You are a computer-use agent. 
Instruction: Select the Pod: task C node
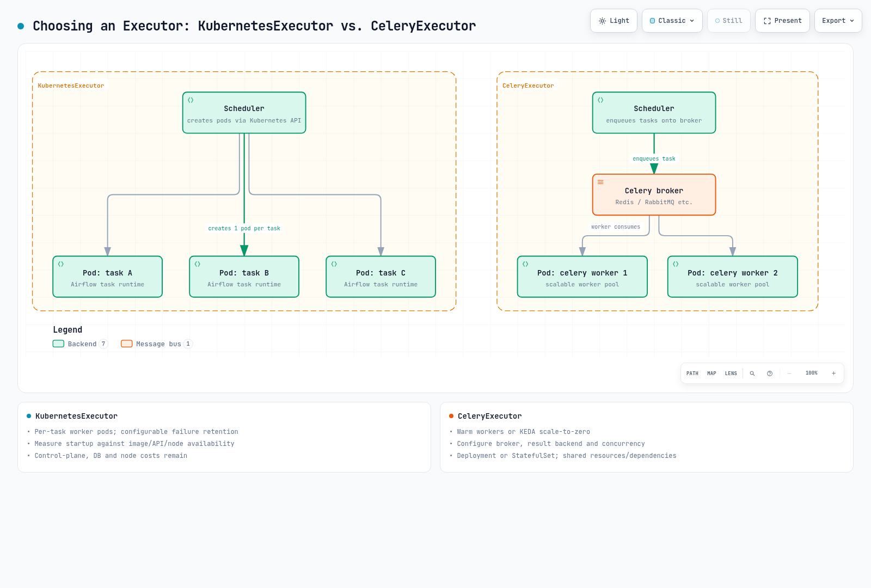coord(381,277)
